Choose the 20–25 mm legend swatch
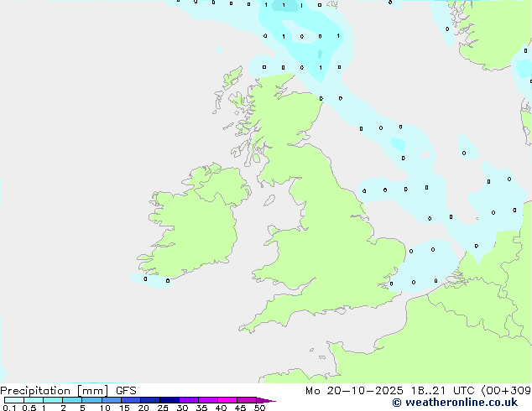 coord(149,400)
